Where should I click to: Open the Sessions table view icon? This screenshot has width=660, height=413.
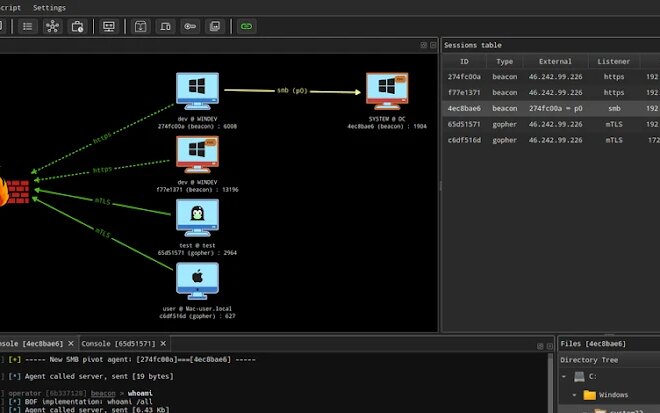coord(28,27)
